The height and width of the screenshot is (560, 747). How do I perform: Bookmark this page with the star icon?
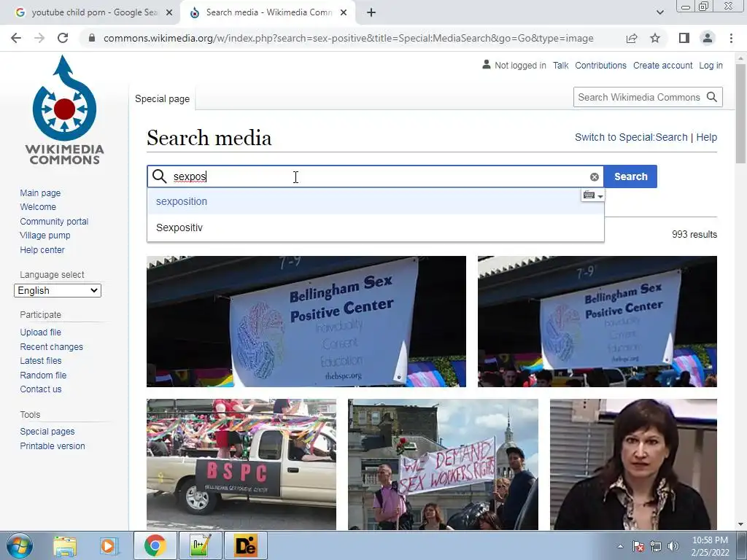[x=655, y=38]
